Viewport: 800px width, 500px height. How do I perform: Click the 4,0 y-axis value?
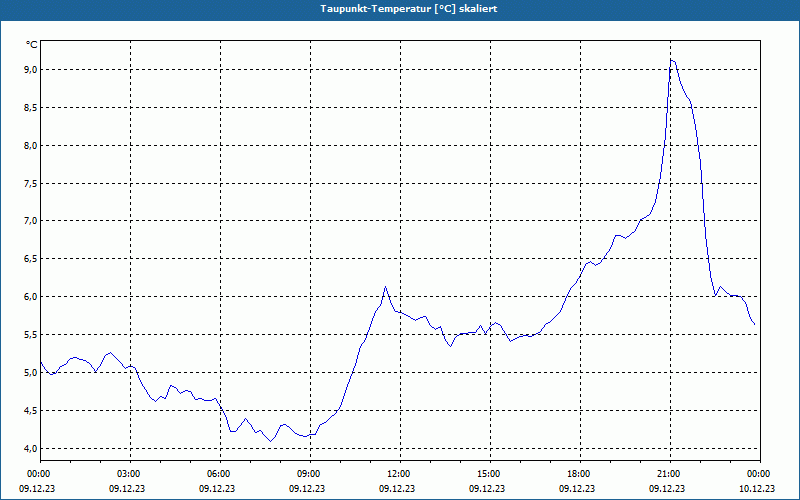31,448
